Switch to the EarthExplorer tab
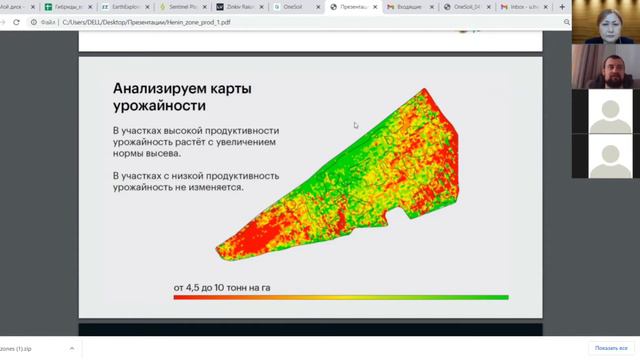The image size is (640, 360). (x=125, y=7)
